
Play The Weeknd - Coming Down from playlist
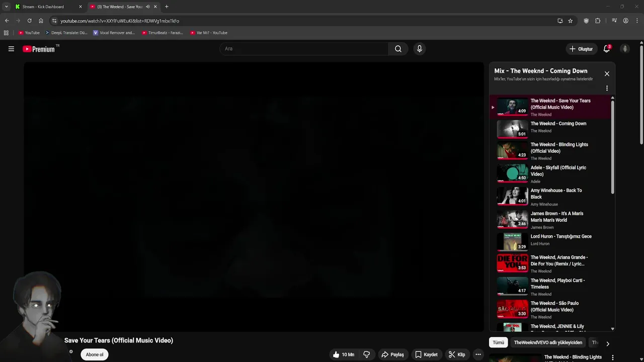(550, 129)
